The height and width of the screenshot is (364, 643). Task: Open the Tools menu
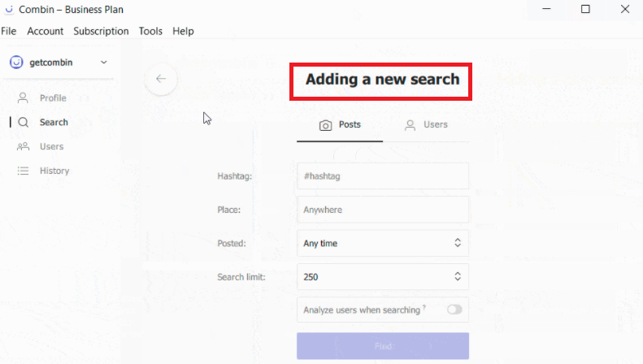coord(150,31)
